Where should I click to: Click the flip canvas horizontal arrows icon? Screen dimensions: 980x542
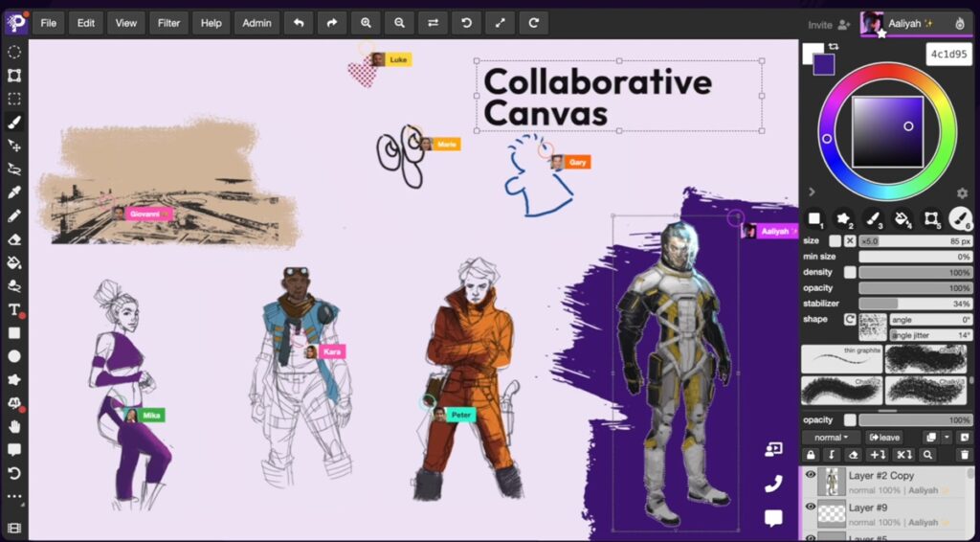point(433,23)
